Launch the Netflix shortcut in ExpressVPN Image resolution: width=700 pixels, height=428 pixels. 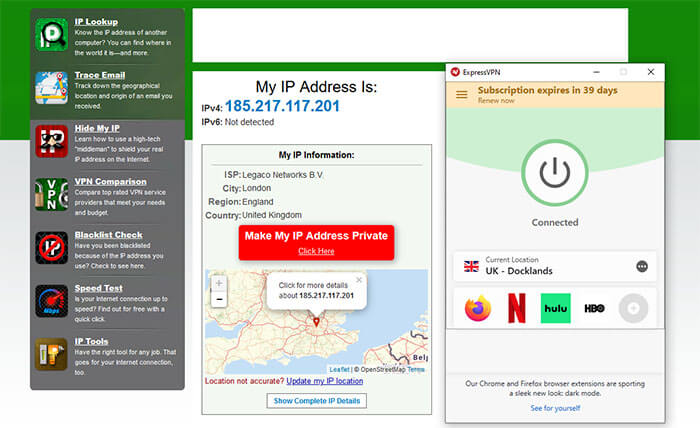pyautogui.click(x=517, y=308)
